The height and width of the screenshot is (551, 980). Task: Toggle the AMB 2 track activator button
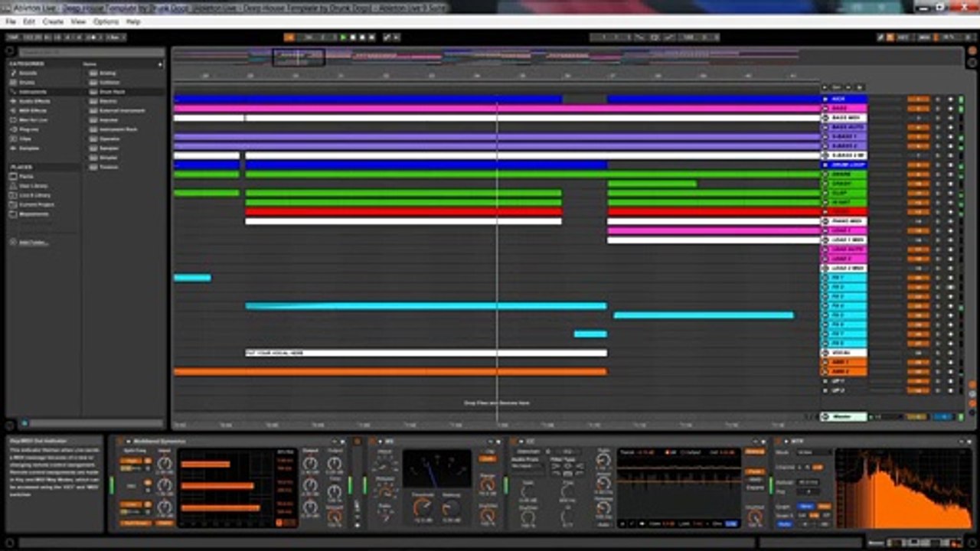pyautogui.click(x=918, y=371)
